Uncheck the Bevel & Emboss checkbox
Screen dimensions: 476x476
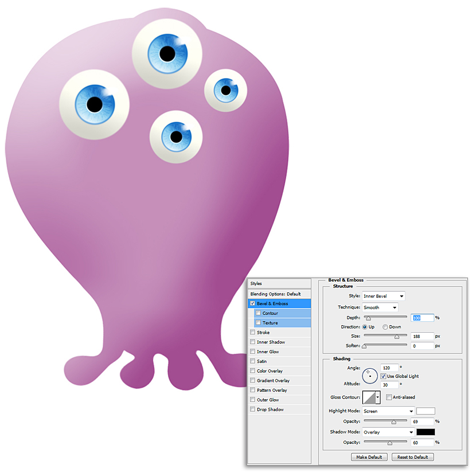click(252, 303)
